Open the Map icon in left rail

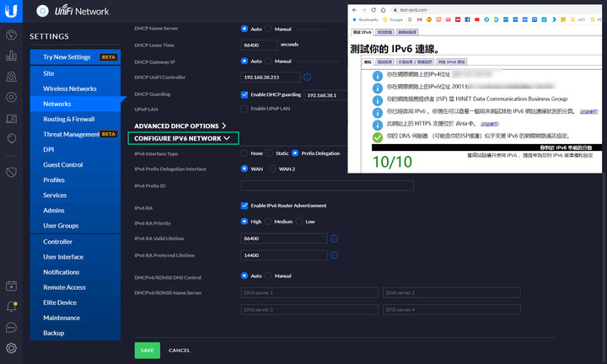(x=11, y=77)
